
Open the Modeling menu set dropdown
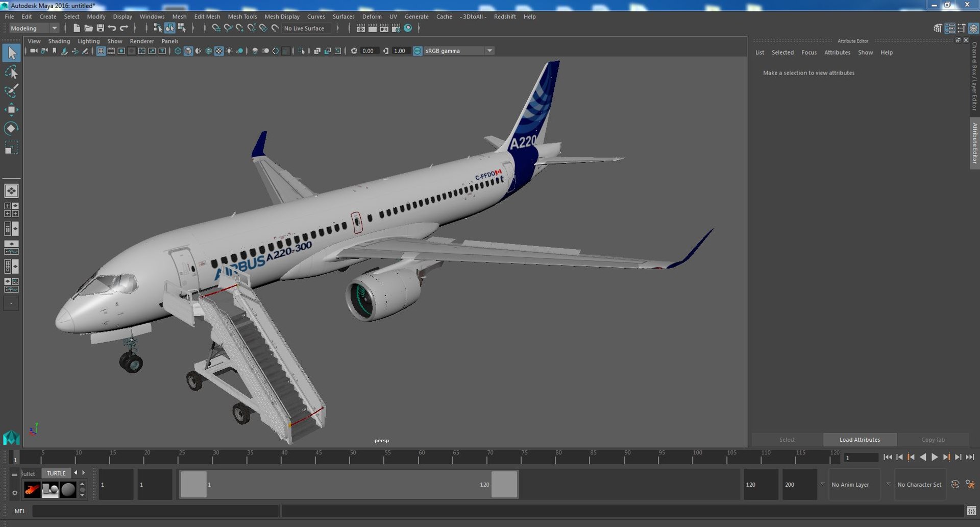[34, 28]
